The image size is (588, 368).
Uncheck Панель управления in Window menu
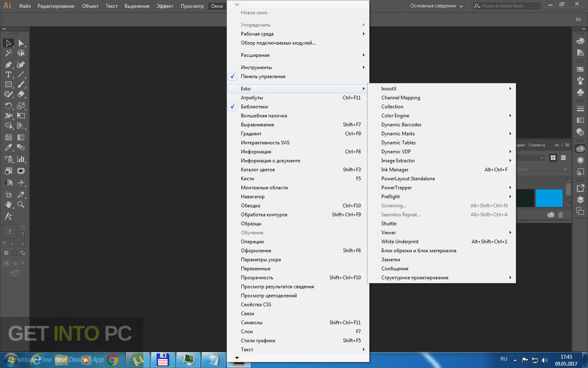[x=263, y=76]
